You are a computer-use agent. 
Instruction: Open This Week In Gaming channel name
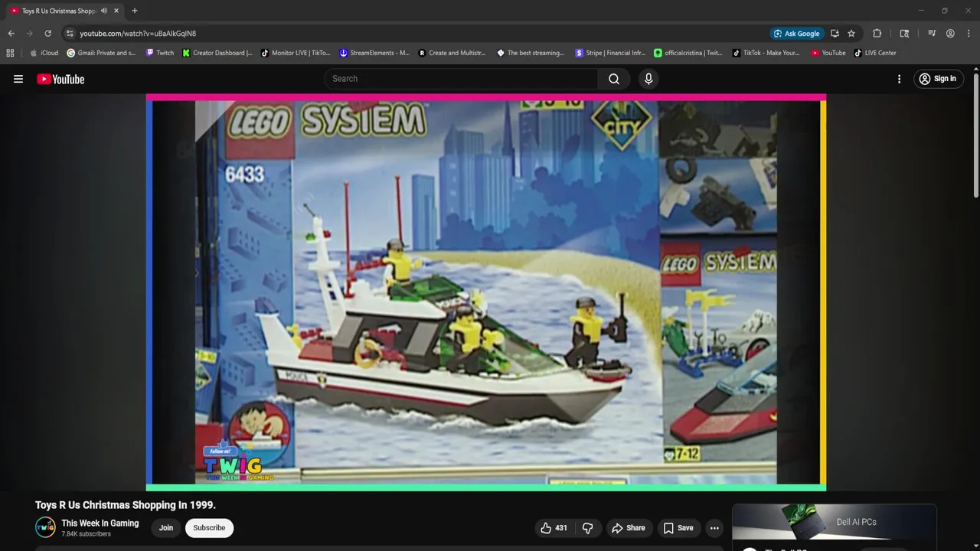click(x=100, y=523)
